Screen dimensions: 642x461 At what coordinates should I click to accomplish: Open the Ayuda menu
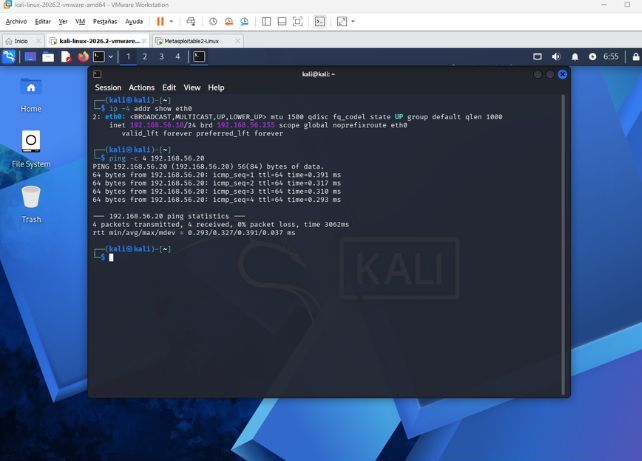tap(134, 21)
